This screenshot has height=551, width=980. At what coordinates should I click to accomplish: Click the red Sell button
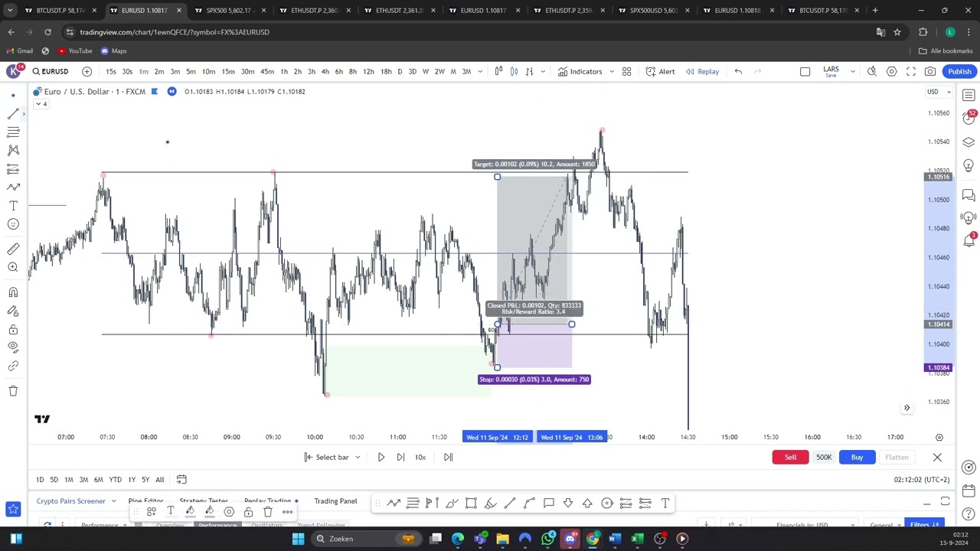pos(790,457)
